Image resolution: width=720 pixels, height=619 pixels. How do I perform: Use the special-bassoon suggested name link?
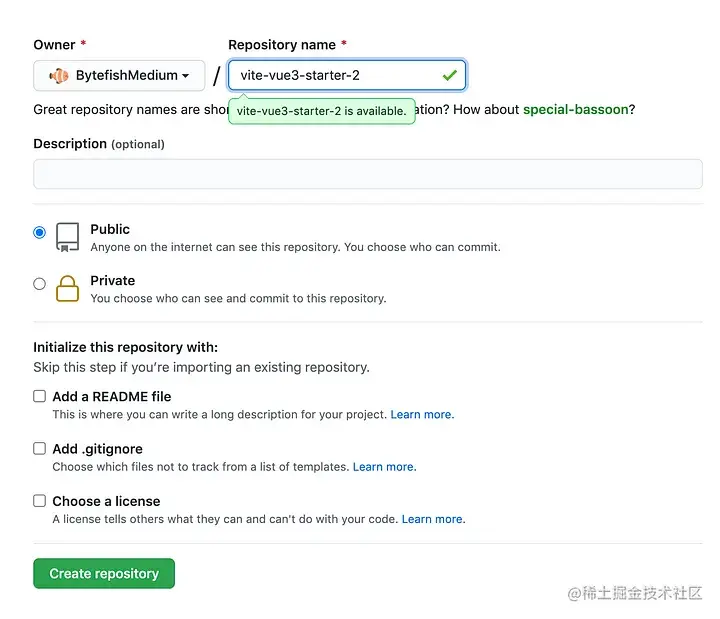(x=575, y=109)
